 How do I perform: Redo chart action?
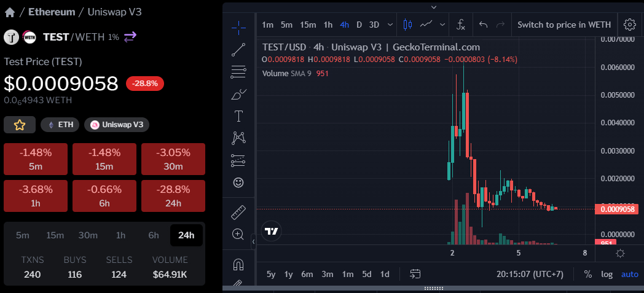pyautogui.click(x=500, y=25)
